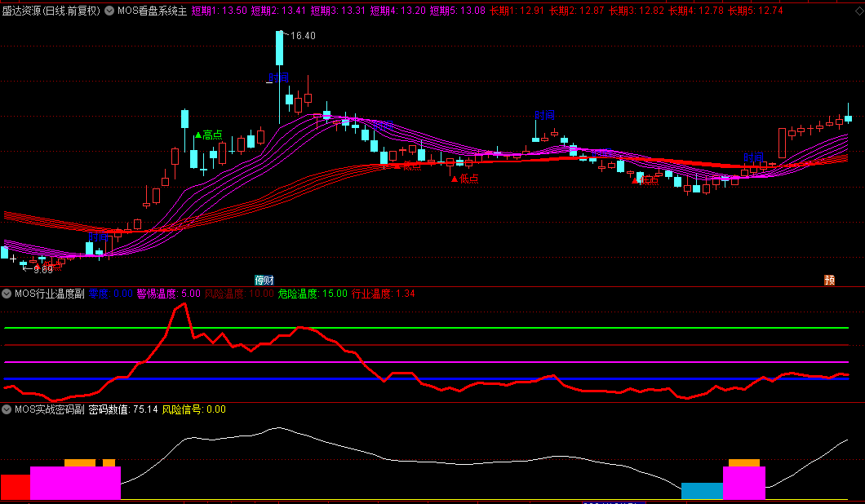
Task: Click the 风险信号: 0.00 label
Action: 194,409
